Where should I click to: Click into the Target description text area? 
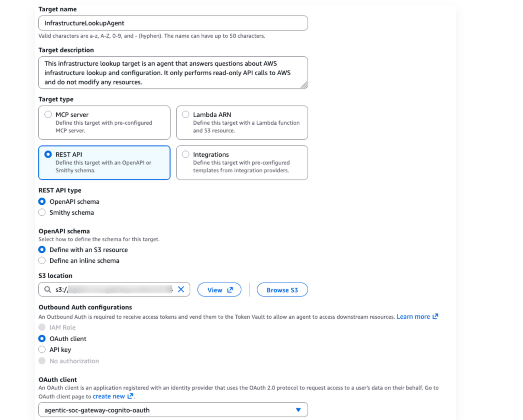pyautogui.click(x=173, y=73)
